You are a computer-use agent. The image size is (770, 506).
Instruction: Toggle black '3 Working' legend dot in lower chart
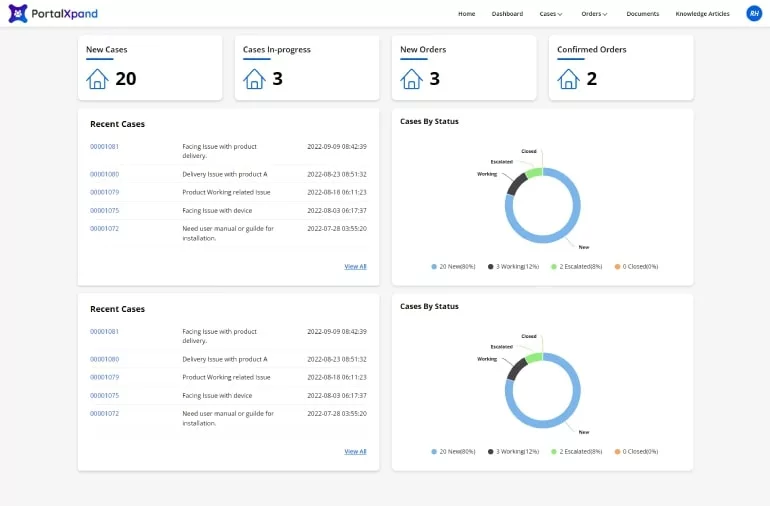[490, 452]
